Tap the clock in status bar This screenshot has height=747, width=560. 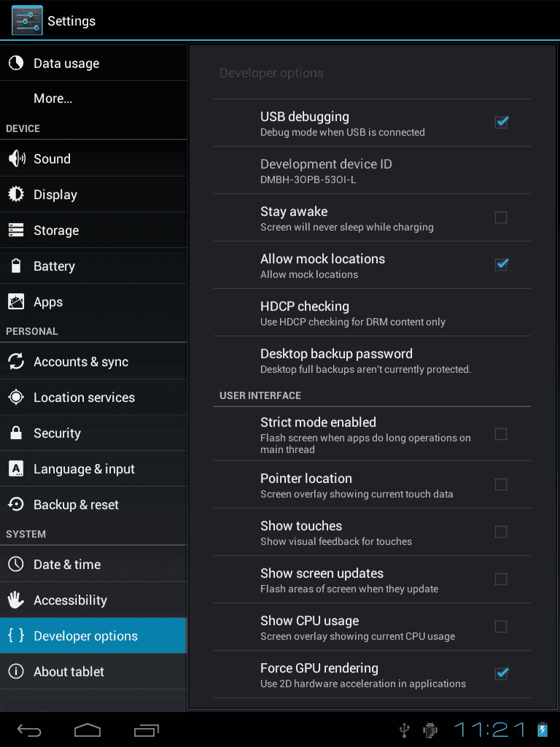[x=489, y=729]
